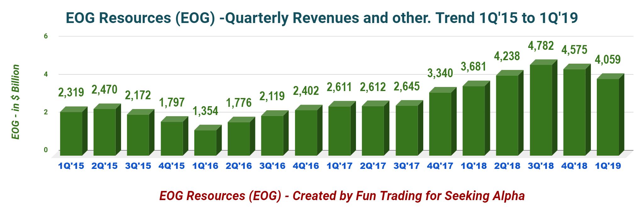Select the 1Q'17 bar

point(342,128)
